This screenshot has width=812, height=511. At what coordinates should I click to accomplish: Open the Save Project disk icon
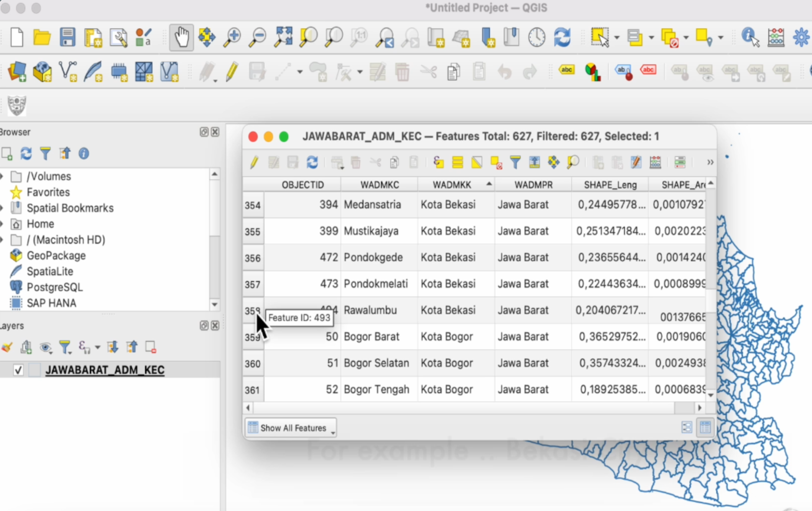click(67, 37)
